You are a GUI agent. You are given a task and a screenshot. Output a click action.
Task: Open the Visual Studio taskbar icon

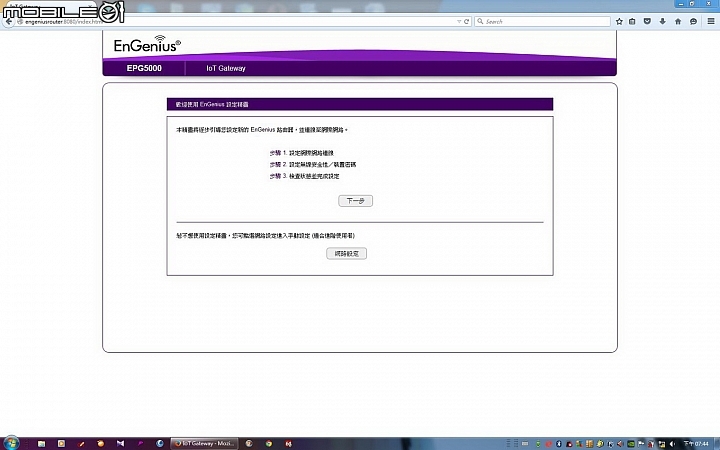pos(120,444)
